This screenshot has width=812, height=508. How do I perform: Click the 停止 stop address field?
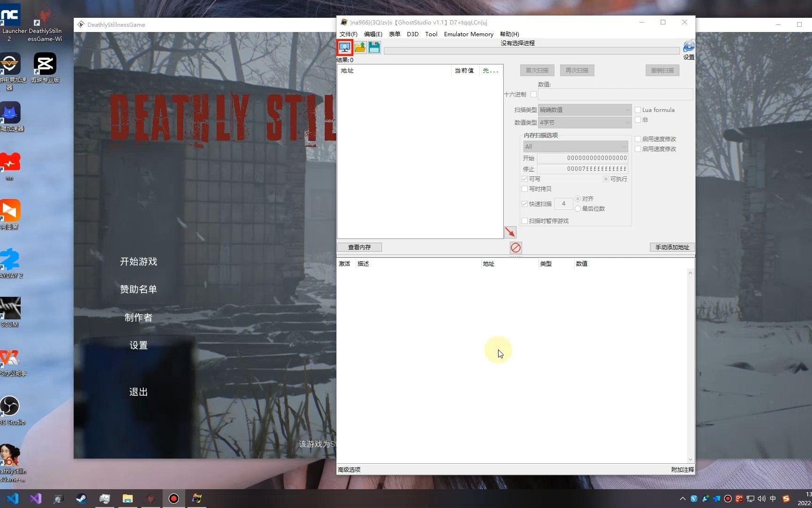pos(583,169)
